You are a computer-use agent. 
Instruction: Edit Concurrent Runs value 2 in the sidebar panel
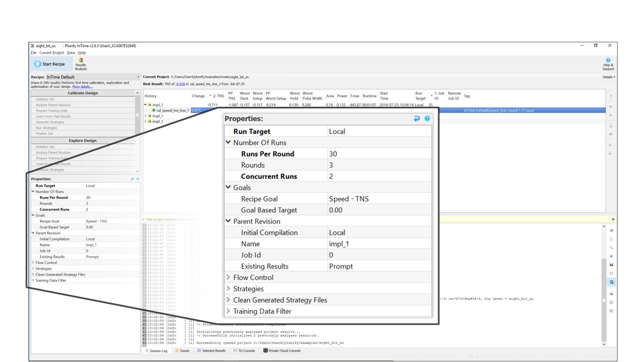click(112, 209)
